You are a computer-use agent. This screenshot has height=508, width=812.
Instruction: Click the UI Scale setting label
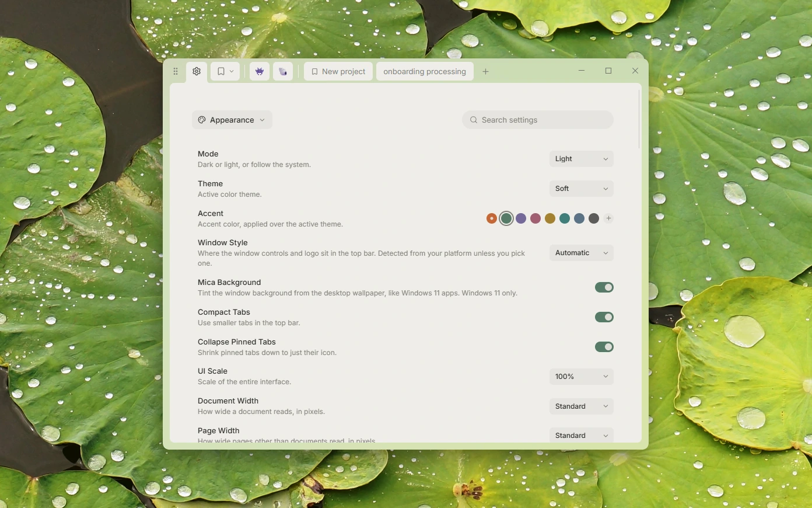point(213,371)
